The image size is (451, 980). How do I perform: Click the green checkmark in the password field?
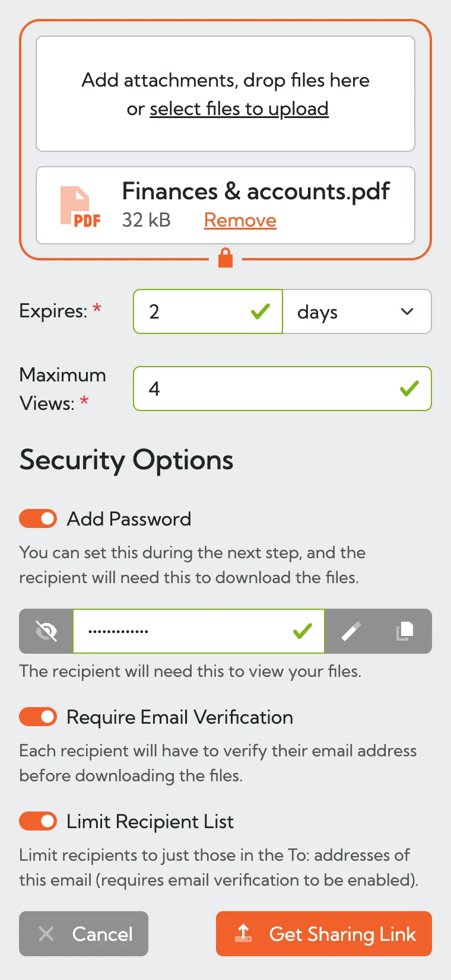(x=302, y=631)
